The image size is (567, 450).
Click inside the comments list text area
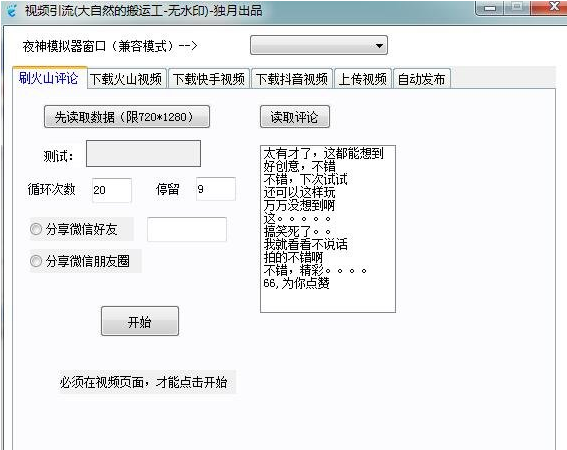pos(328,229)
